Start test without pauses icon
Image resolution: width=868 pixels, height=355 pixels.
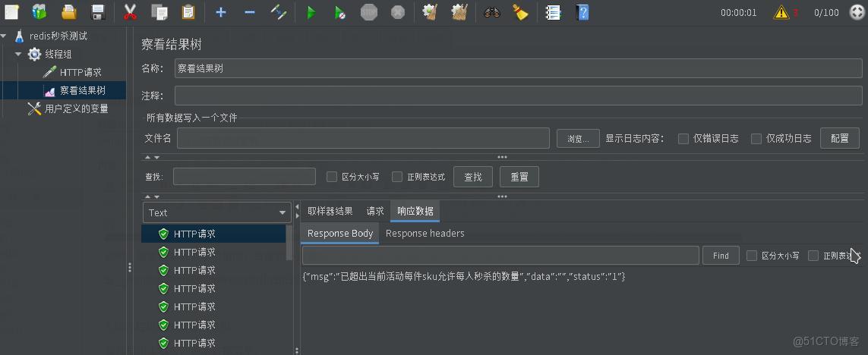point(340,12)
